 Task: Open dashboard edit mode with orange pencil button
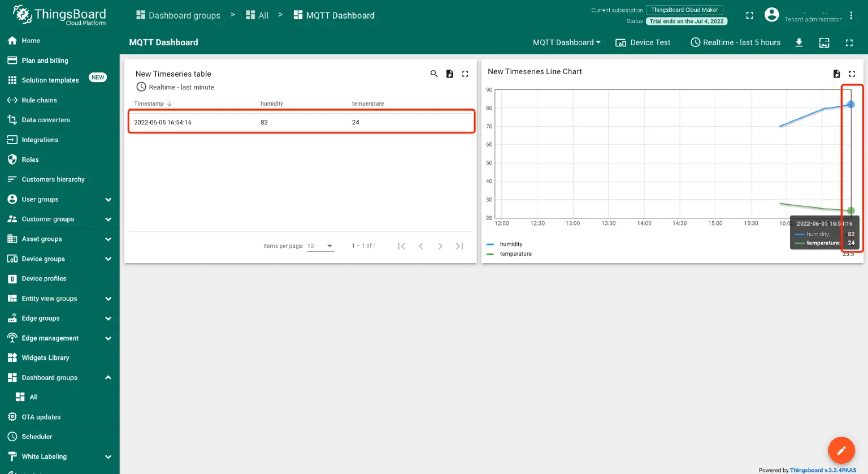(x=841, y=450)
